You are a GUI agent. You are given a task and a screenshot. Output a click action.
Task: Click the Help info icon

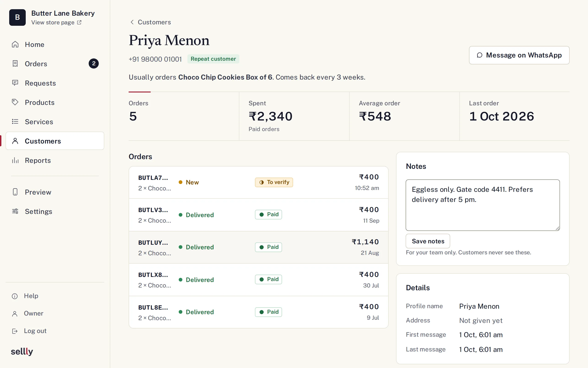[15, 296]
